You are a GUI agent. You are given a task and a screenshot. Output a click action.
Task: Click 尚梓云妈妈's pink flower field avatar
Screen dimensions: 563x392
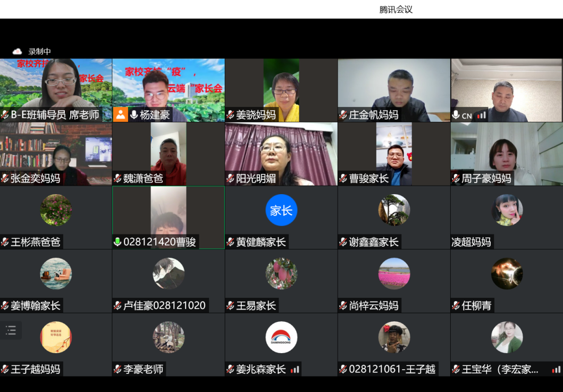(394, 273)
